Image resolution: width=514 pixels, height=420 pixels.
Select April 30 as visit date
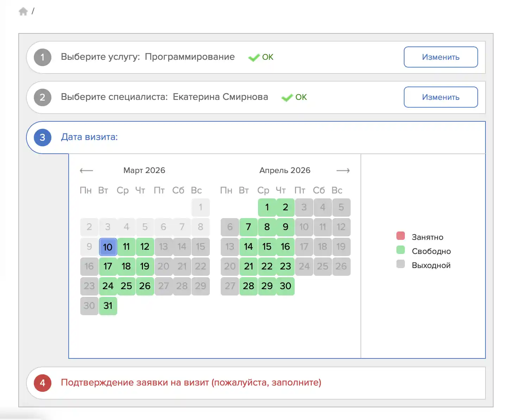pyautogui.click(x=286, y=286)
